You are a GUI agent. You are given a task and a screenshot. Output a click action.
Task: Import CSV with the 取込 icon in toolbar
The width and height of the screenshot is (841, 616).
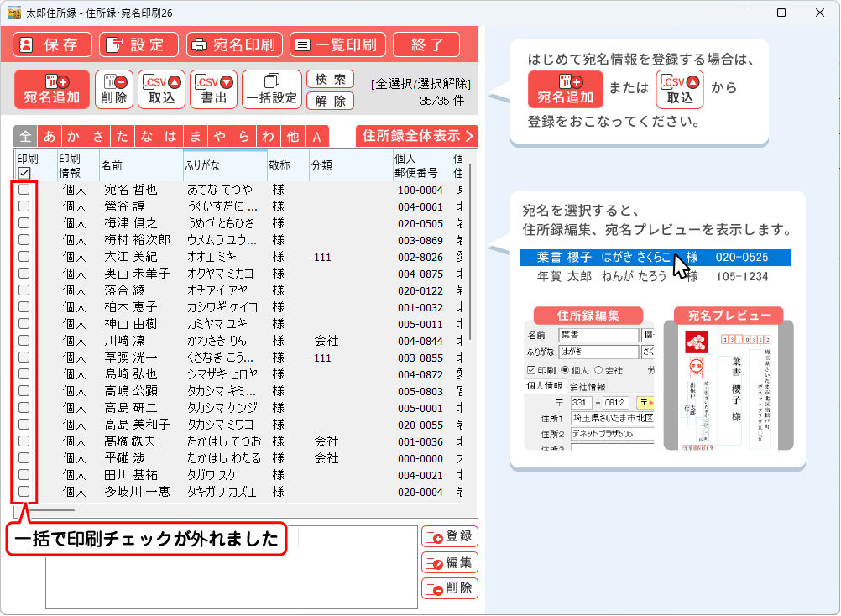pos(161,89)
